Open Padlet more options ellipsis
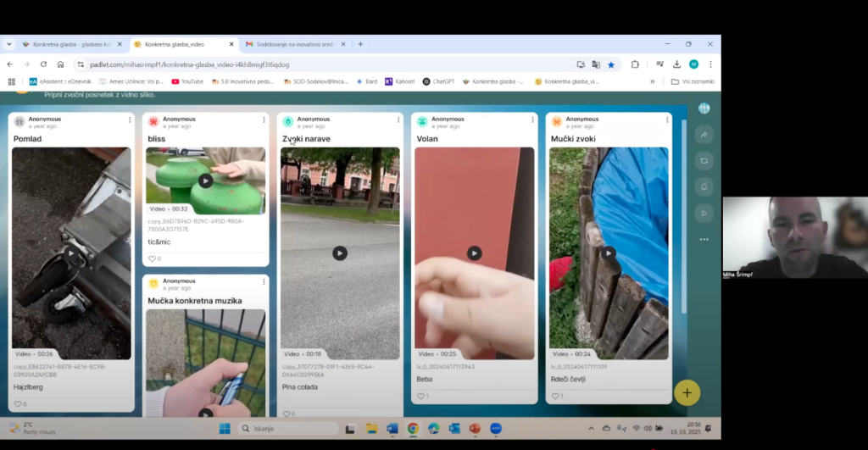This screenshot has height=450, width=868. 704,240
